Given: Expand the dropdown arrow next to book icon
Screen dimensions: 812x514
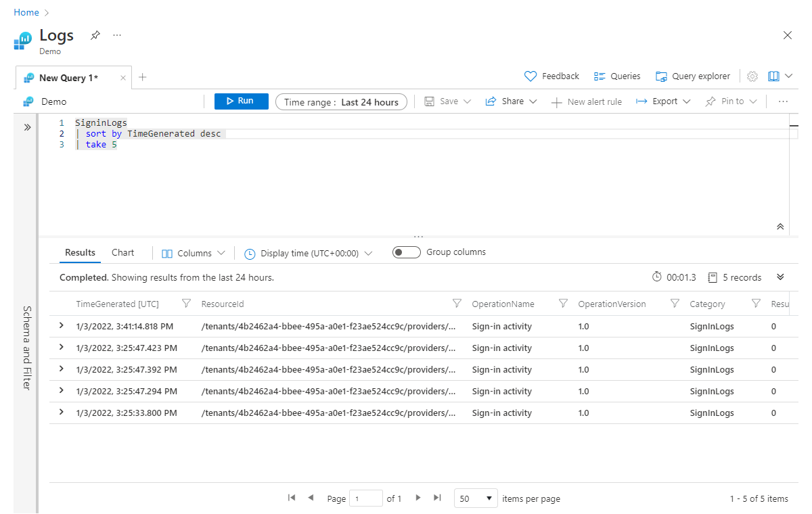Looking at the screenshot, I should [x=788, y=76].
